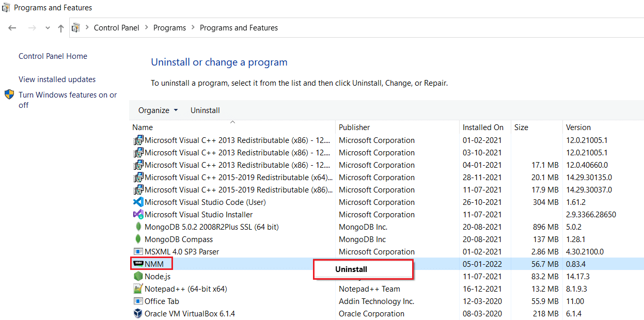Image resolution: width=644 pixels, height=320 pixels.
Task: Click Notepad++ Team publisher cell
Action: (x=369, y=289)
